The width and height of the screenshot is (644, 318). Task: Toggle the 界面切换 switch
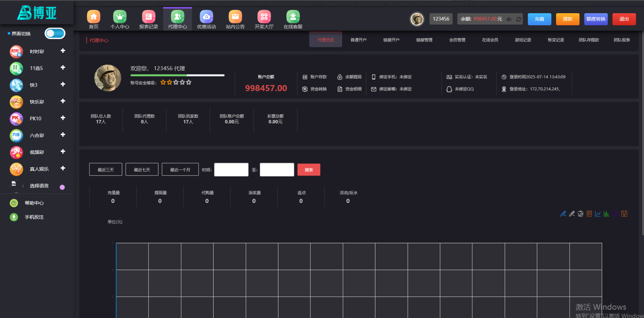(x=55, y=34)
